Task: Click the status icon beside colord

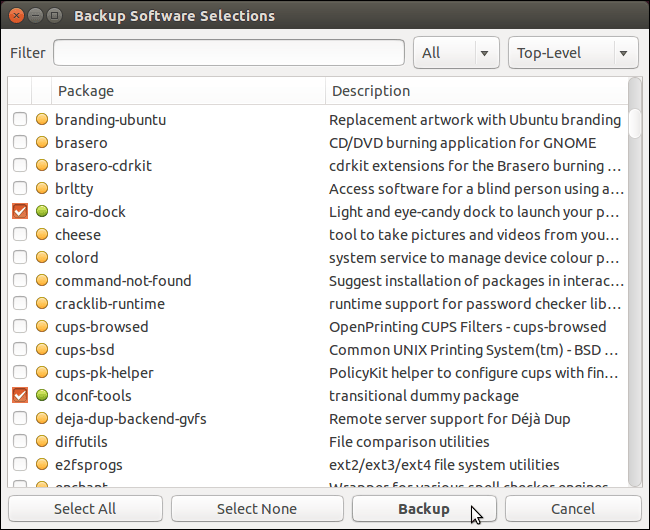Action: (42, 258)
